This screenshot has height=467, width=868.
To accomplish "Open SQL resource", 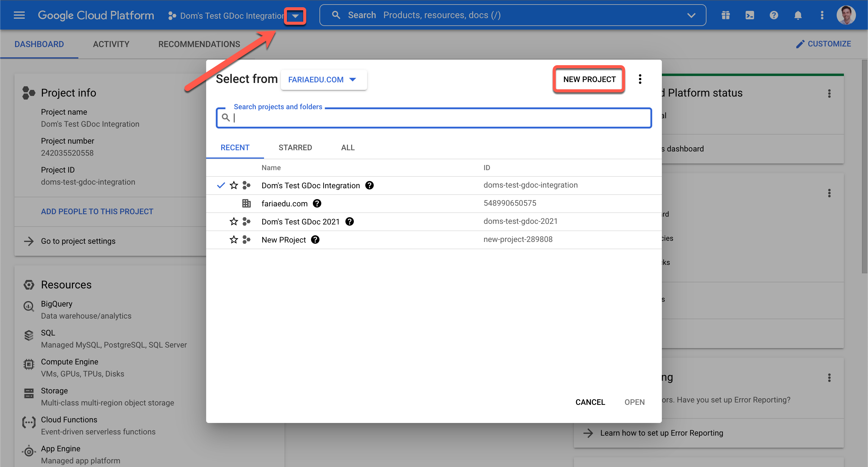I will point(48,333).
